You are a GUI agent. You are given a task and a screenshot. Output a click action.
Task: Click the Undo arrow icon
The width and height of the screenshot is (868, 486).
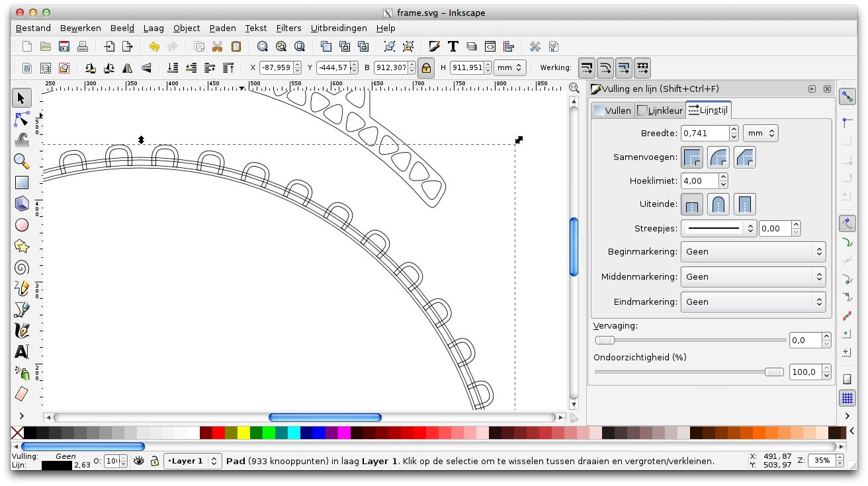point(154,46)
